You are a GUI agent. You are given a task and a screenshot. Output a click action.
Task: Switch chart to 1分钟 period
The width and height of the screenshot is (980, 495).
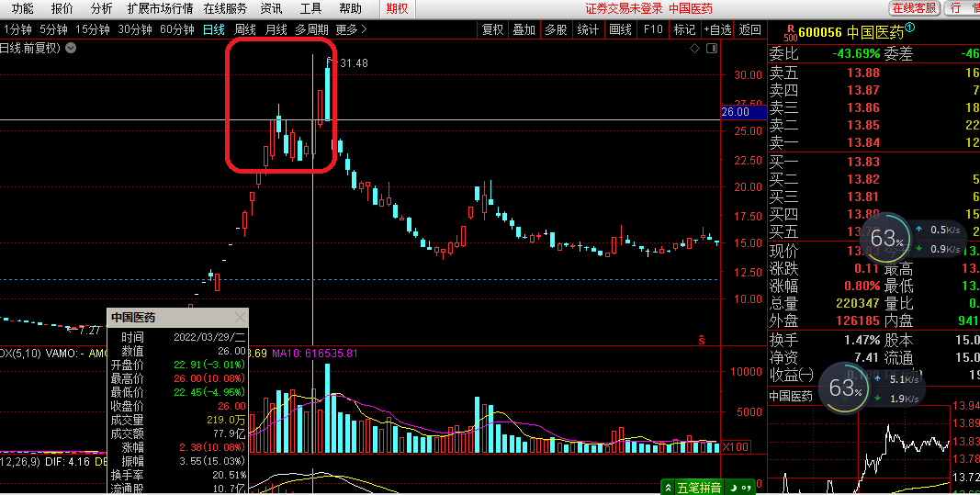[17, 29]
